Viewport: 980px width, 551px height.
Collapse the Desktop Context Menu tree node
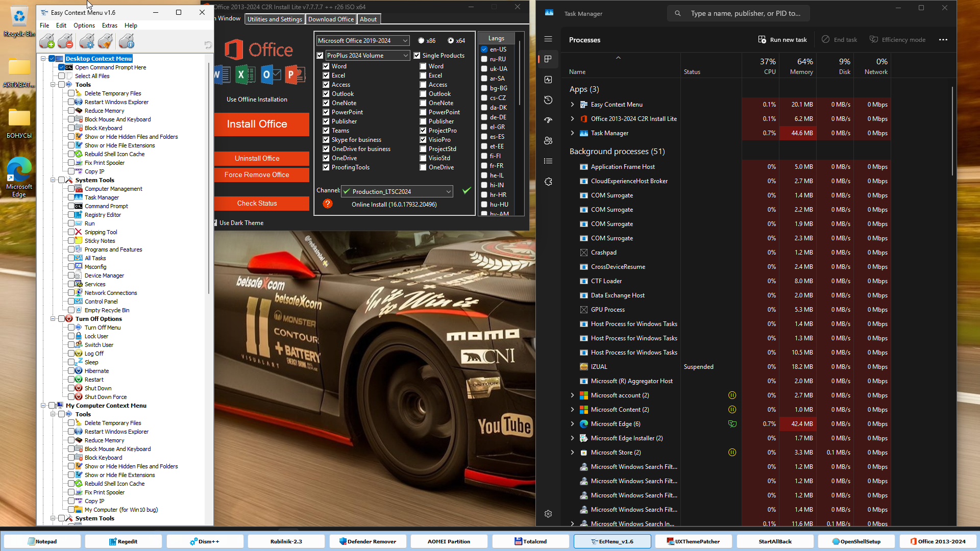43,59
